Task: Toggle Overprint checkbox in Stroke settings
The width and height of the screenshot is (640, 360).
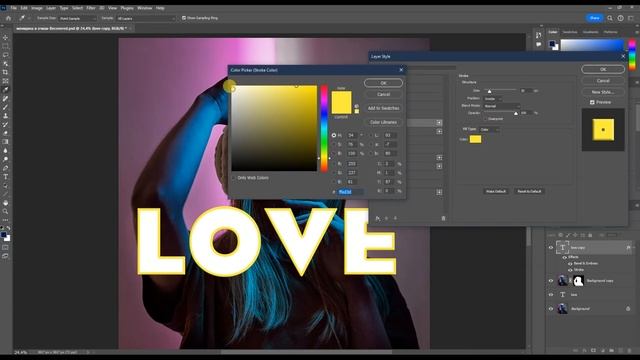Action: point(485,119)
